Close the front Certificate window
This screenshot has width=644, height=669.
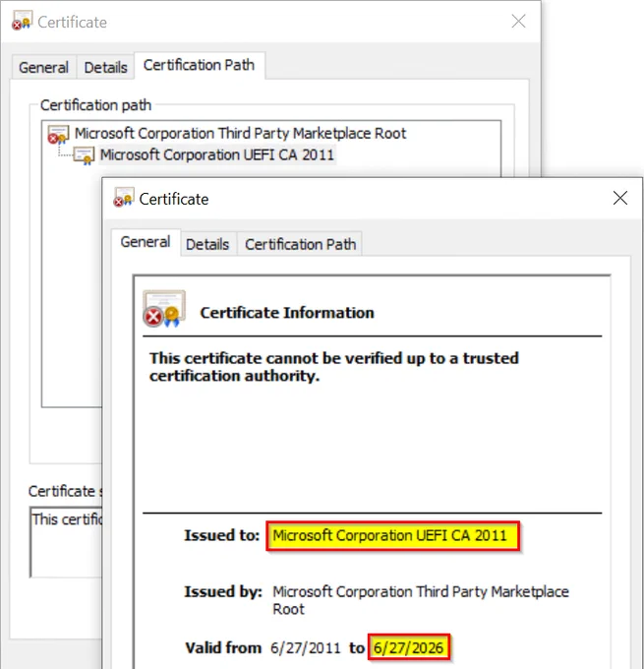620,198
